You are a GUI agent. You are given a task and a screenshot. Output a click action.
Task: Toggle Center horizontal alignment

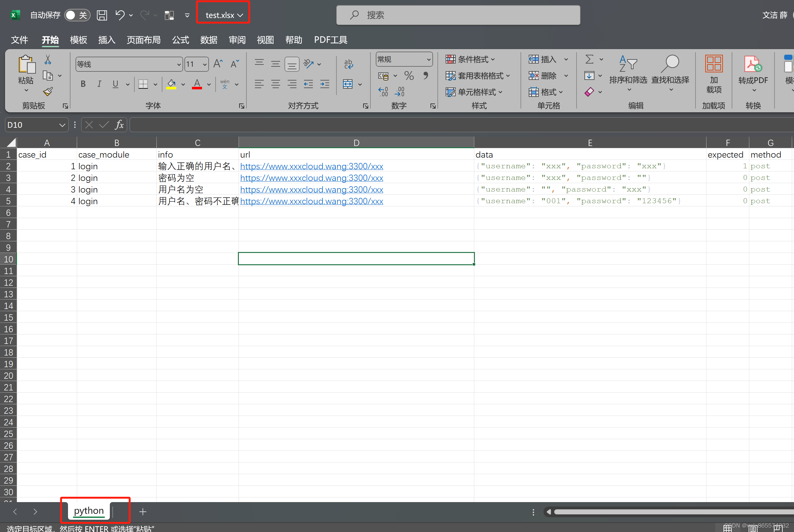pyautogui.click(x=276, y=84)
